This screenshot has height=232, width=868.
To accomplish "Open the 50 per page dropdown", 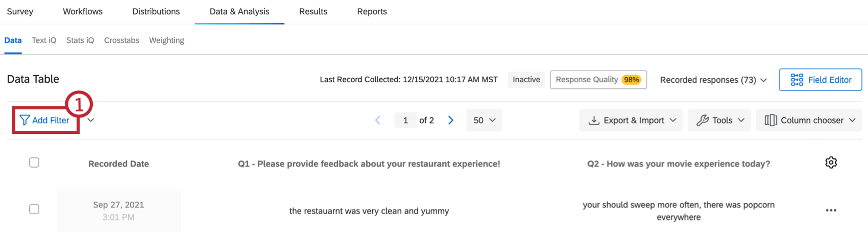I will pos(484,120).
